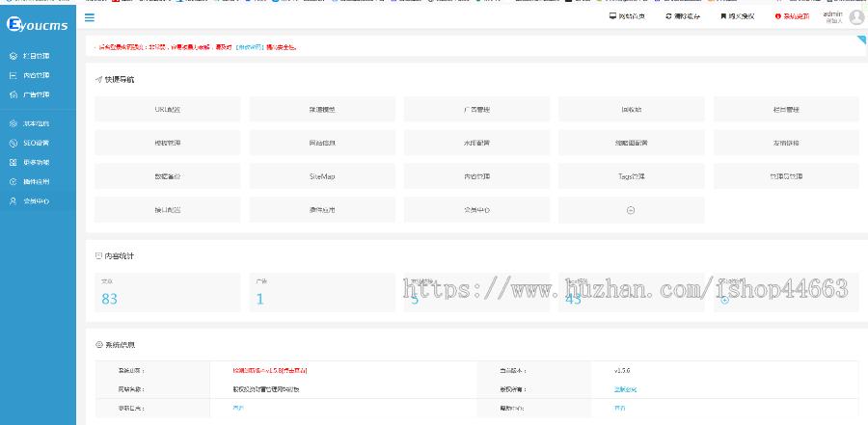The width and height of the screenshot is (868, 425).
Task: Click the blue link in the 授权 row
Action: pyautogui.click(x=625, y=389)
